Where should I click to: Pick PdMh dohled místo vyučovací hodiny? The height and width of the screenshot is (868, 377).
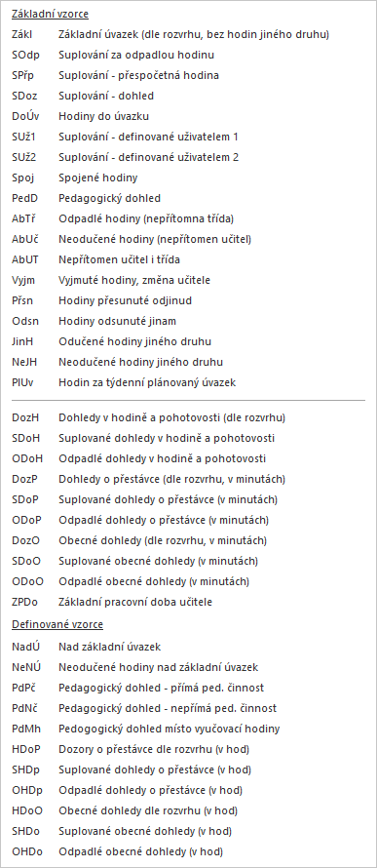146,729
